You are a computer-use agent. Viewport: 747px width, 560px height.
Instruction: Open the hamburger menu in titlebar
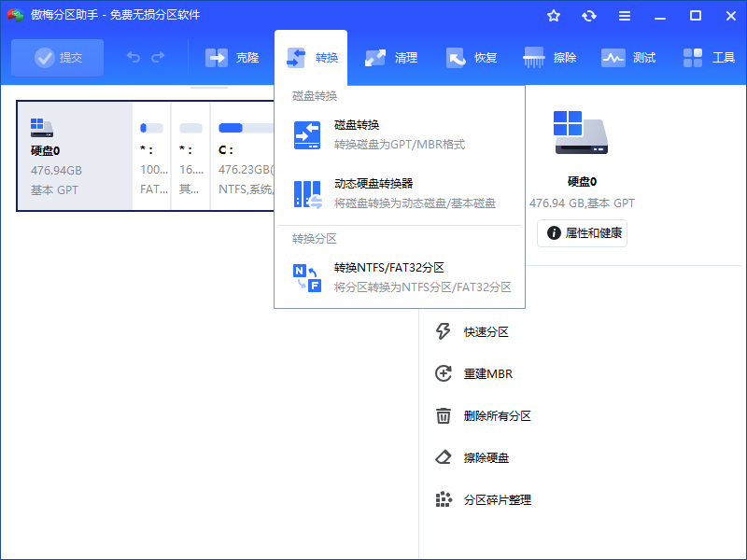(625, 15)
